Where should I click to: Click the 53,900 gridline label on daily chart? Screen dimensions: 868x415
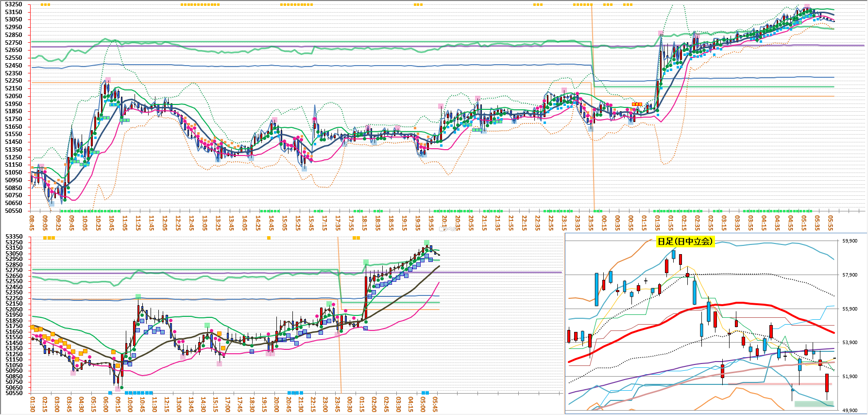click(849, 343)
